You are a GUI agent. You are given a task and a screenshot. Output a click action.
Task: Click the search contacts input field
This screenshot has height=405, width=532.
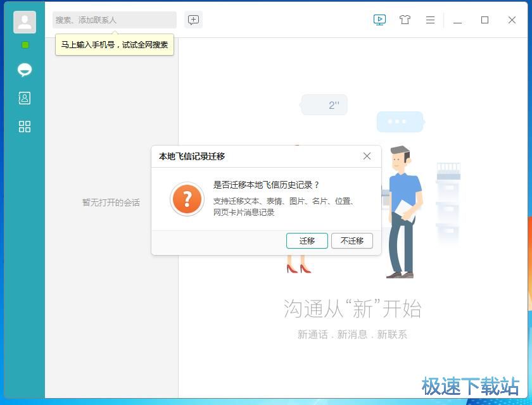click(115, 20)
